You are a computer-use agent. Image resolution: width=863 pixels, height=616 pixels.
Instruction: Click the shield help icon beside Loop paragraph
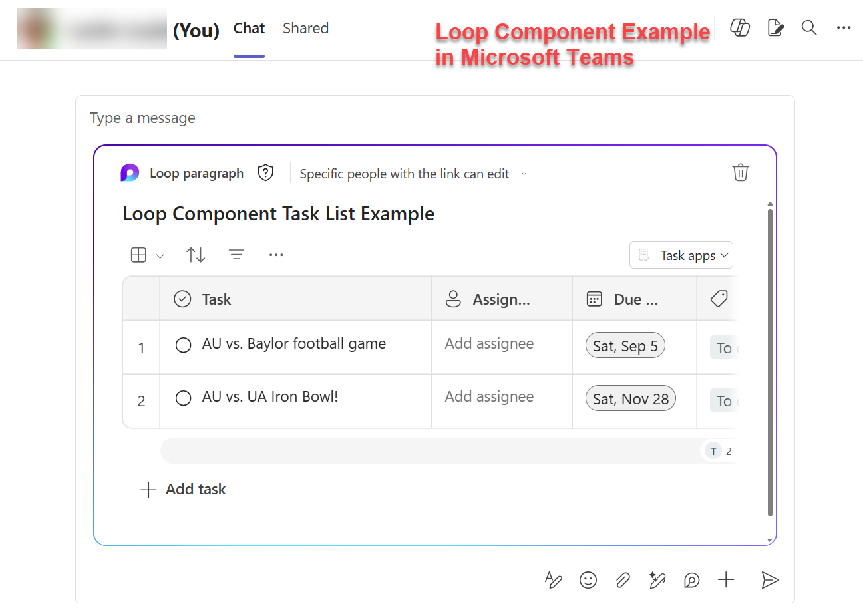click(265, 173)
